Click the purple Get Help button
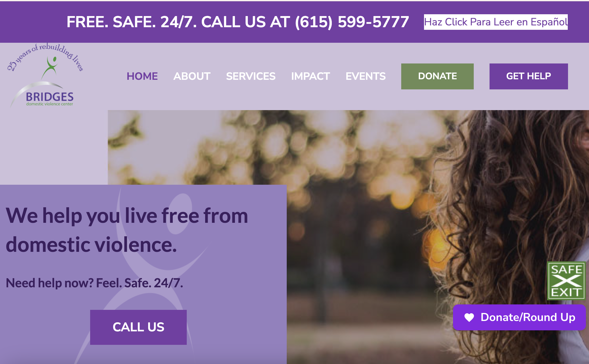 point(529,76)
